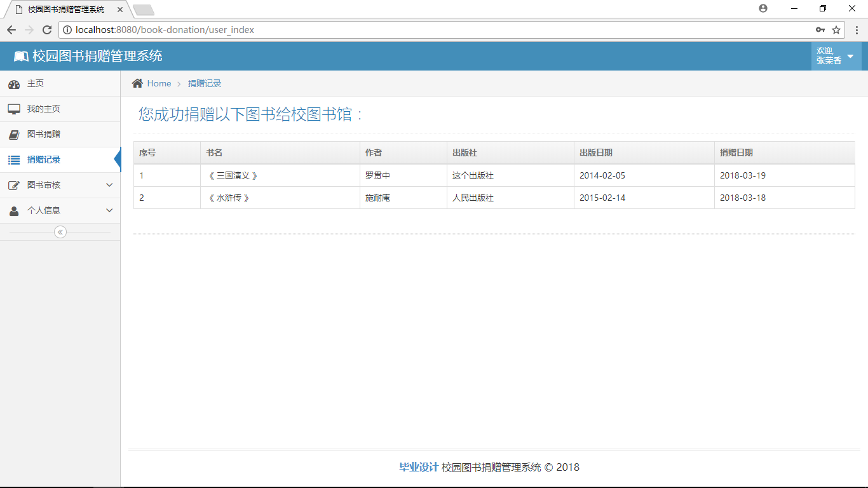This screenshot has width=868, height=488.
Task: Open 我的主页 in the sidebar
Action: pyautogui.click(x=44, y=109)
